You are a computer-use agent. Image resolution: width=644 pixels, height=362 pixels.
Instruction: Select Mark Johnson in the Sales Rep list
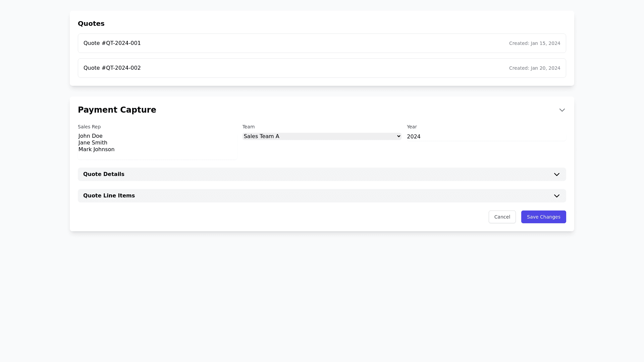pos(97,149)
